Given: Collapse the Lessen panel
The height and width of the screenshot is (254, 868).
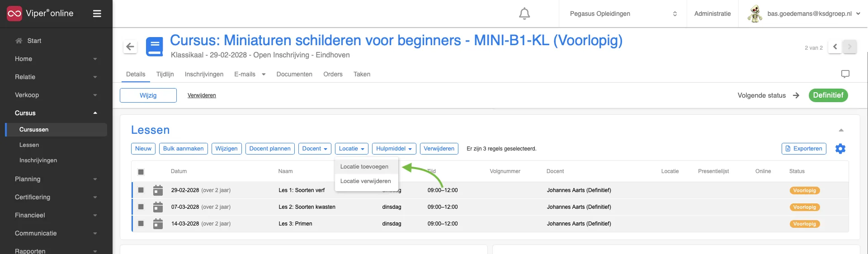Looking at the screenshot, I should tap(841, 130).
